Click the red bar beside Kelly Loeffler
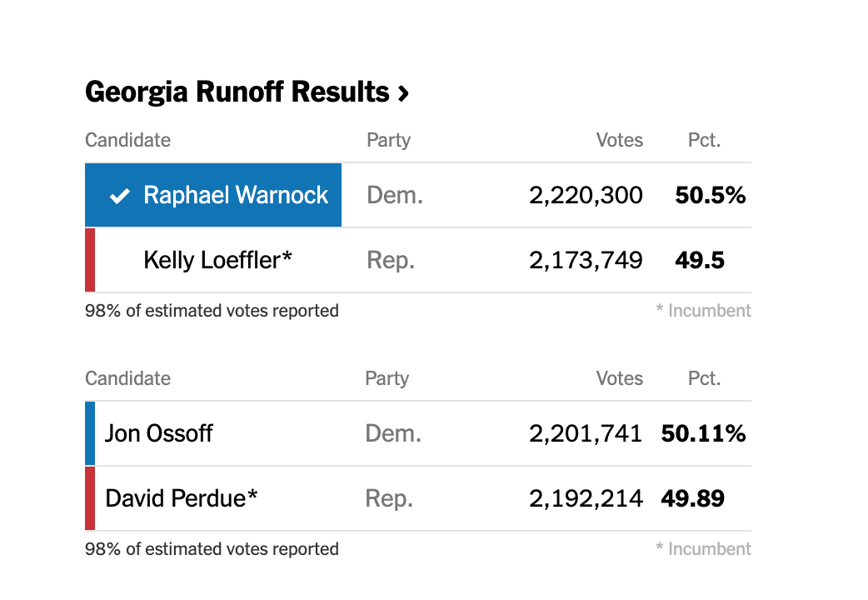This screenshot has height=600, width=868. (x=90, y=260)
